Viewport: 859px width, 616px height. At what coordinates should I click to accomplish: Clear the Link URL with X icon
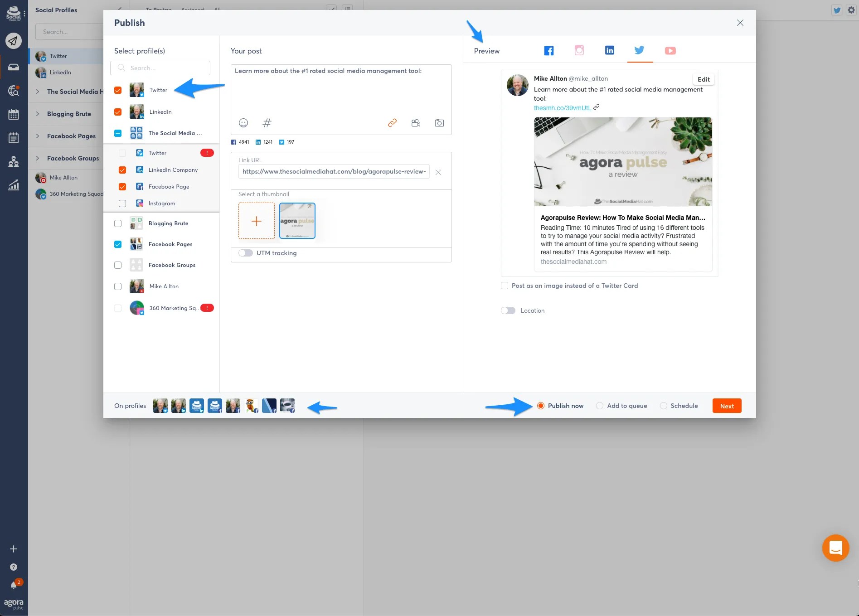tap(438, 172)
